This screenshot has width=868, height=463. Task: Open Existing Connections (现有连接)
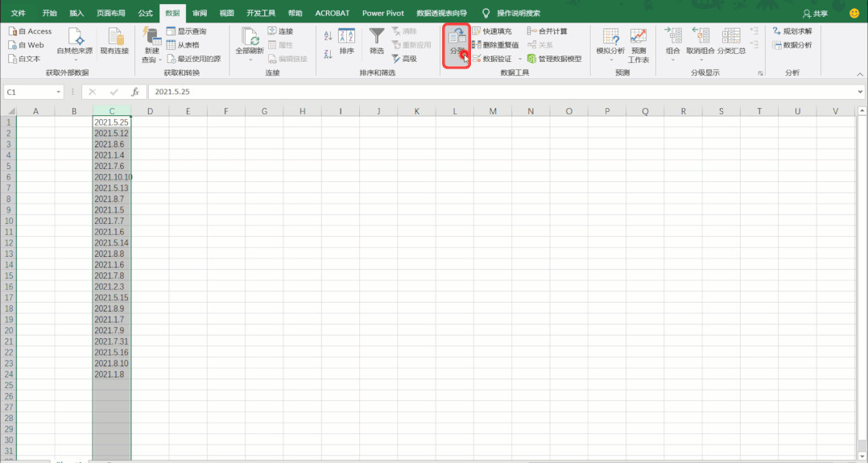[x=114, y=42]
